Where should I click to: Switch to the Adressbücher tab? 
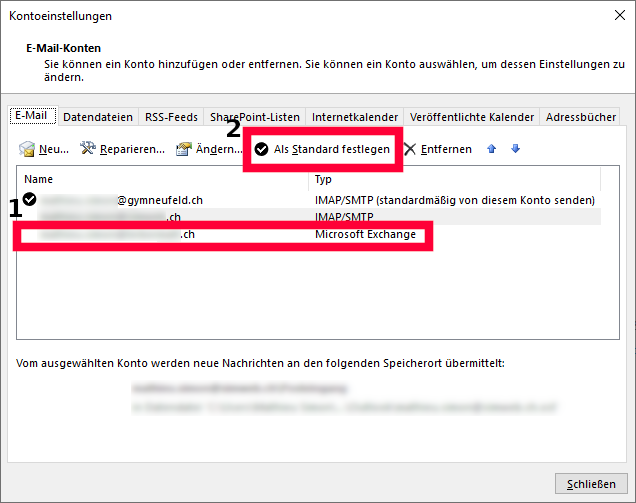click(x=581, y=117)
